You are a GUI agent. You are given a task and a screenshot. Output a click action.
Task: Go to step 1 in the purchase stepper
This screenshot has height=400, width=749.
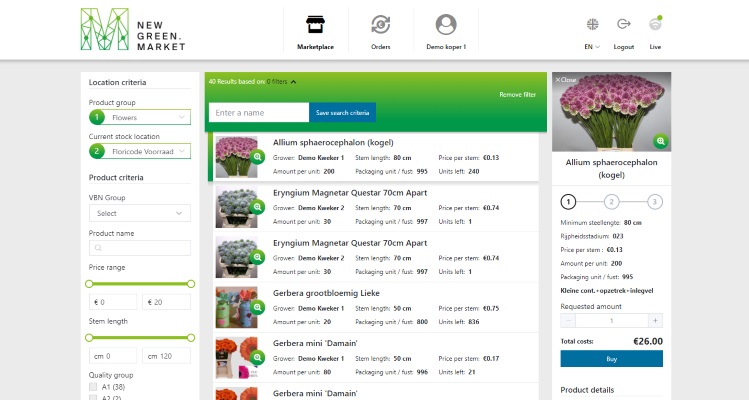[568, 202]
